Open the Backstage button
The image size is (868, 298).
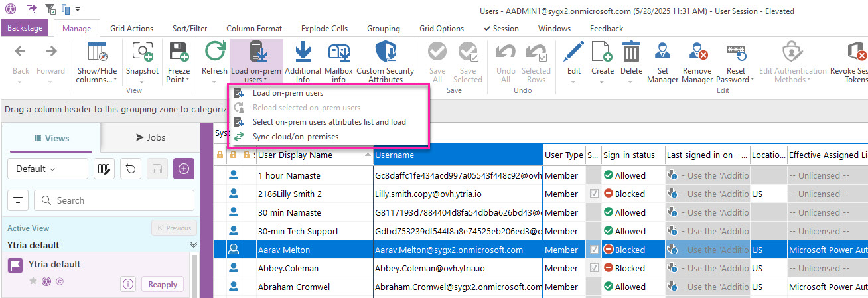point(25,29)
